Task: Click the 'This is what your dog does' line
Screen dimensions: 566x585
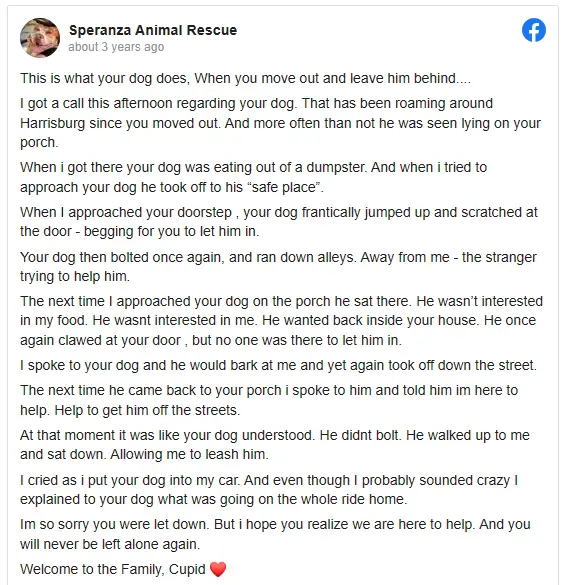Action: tap(245, 78)
